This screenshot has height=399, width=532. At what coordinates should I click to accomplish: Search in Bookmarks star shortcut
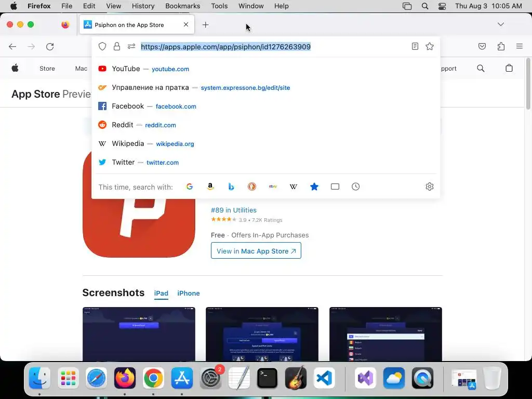(x=314, y=187)
